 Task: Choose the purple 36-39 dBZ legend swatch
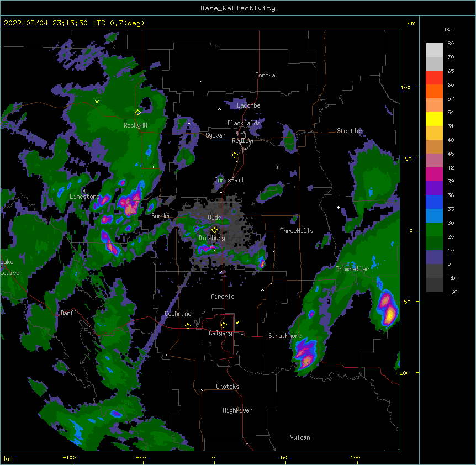434,188
